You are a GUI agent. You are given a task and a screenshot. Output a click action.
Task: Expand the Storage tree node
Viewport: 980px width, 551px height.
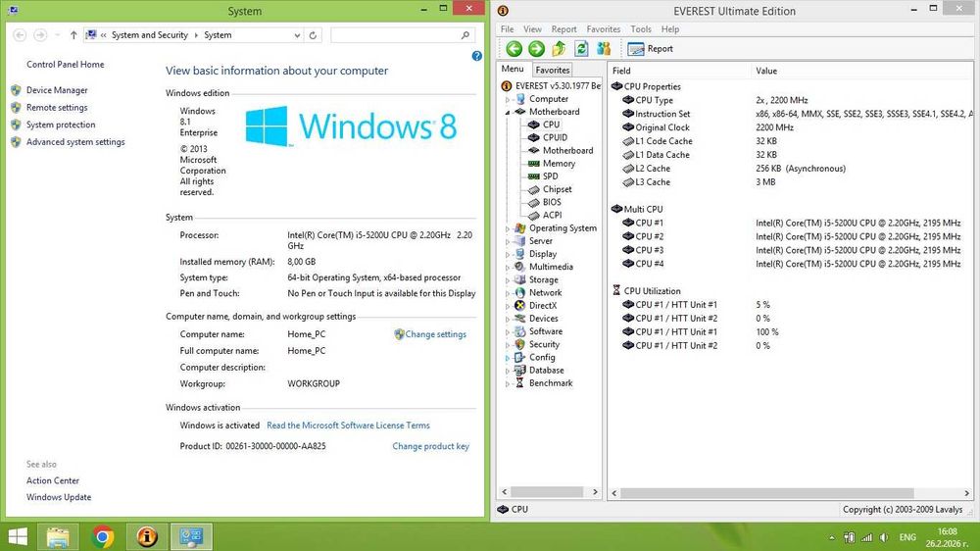coord(508,280)
